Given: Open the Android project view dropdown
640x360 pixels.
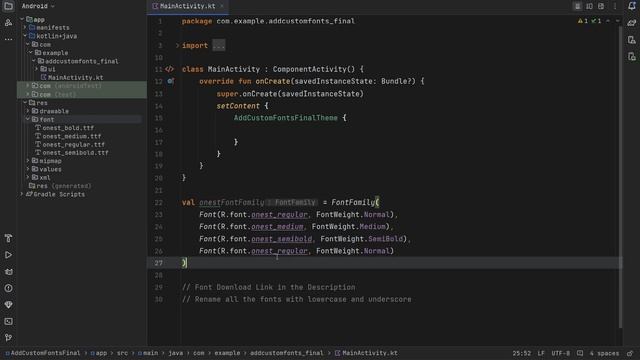Looking at the screenshot, I should (x=38, y=6).
